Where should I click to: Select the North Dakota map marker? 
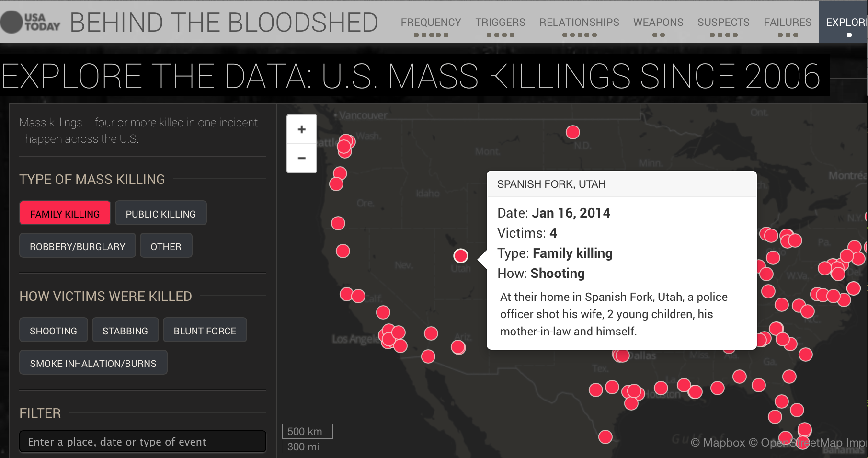pos(573,132)
